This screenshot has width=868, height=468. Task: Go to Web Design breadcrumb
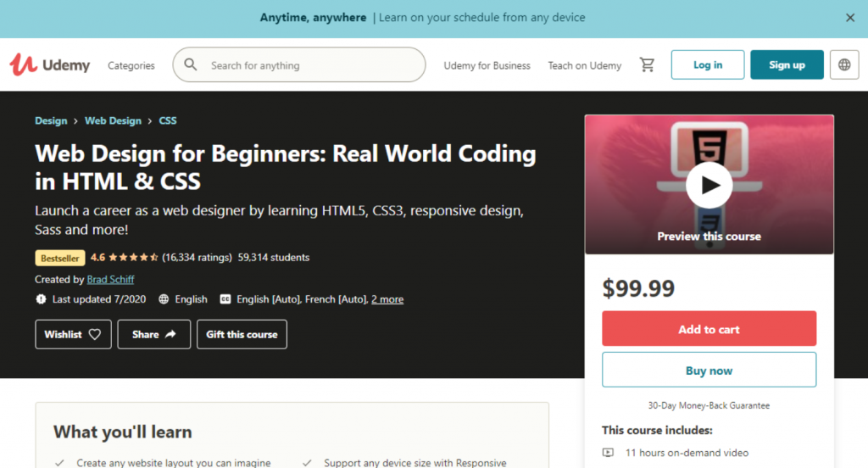[113, 120]
